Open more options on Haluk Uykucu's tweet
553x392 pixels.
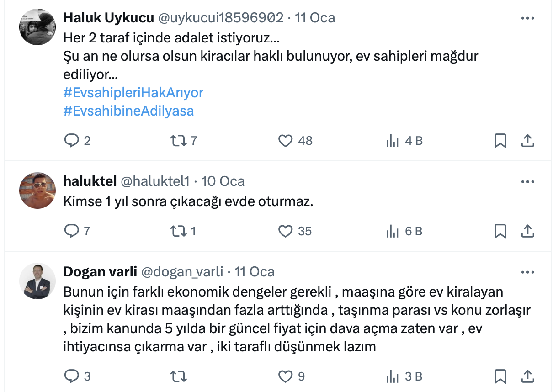click(x=528, y=18)
